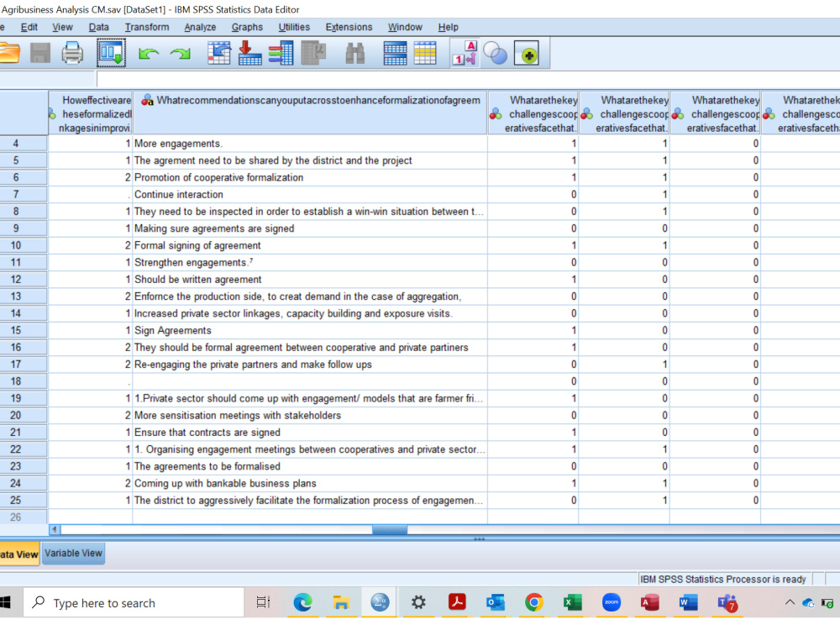Click Task View icon on taskbar
The width and height of the screenshot is (840, 630).
tap(263, 602)
